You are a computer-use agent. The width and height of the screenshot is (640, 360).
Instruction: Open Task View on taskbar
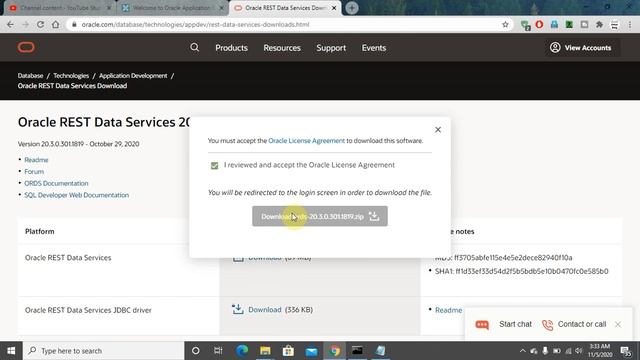(218, 351)
